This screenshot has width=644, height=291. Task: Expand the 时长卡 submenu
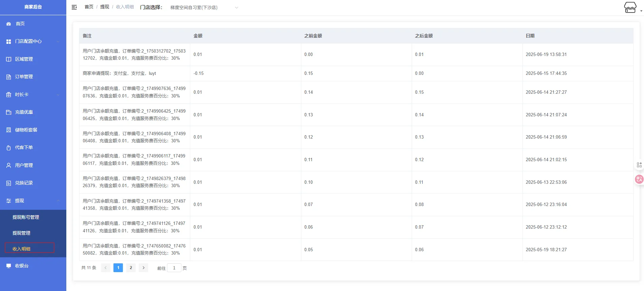click(33, 95)
